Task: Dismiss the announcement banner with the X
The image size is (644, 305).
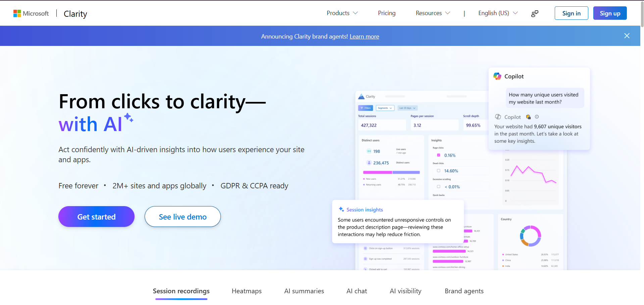Action: click(x=627, y=36)
